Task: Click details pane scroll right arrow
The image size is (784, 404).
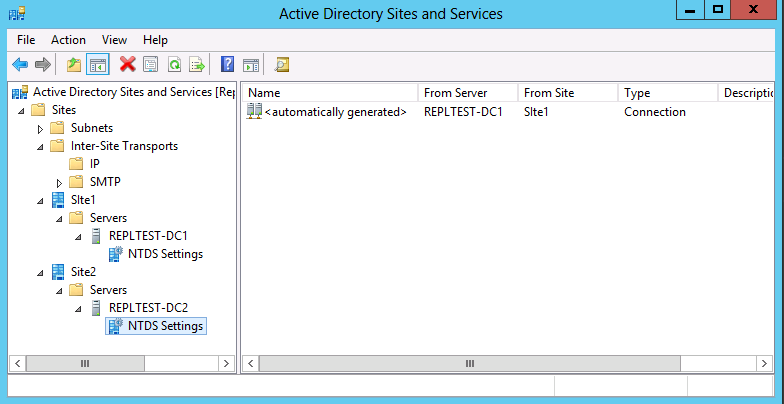Action: [764, 364]
